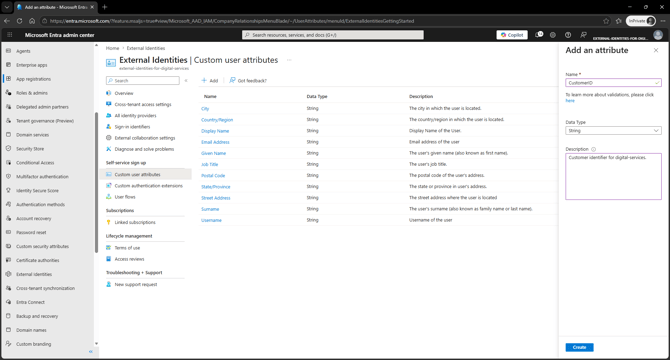Click the Name field containing CustomerID
Viewport: 670px width, 360px height.
[613, 82]
